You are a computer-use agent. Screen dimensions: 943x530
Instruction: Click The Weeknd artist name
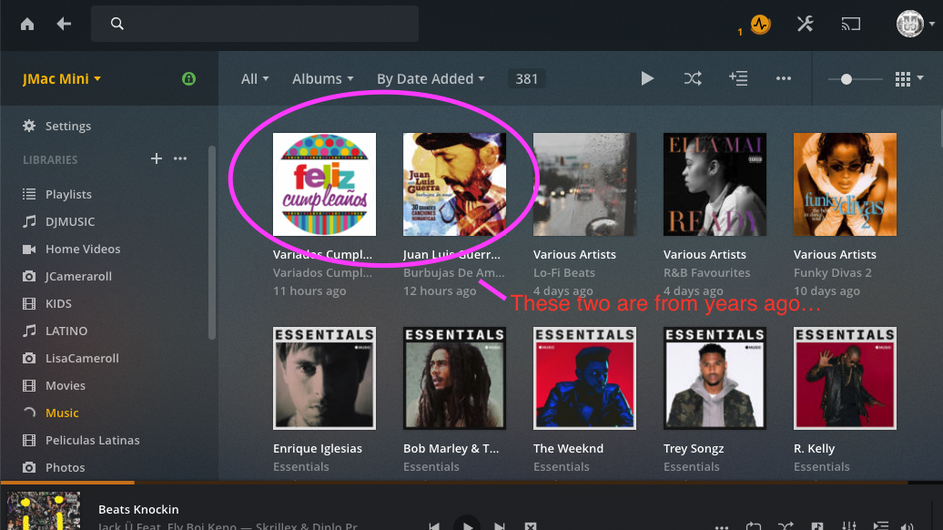(568, 449)
